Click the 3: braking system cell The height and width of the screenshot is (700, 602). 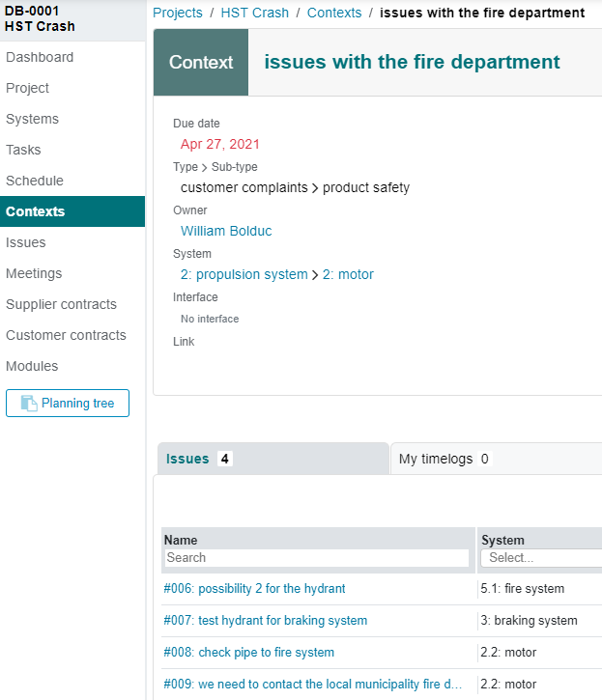[530, 620]
